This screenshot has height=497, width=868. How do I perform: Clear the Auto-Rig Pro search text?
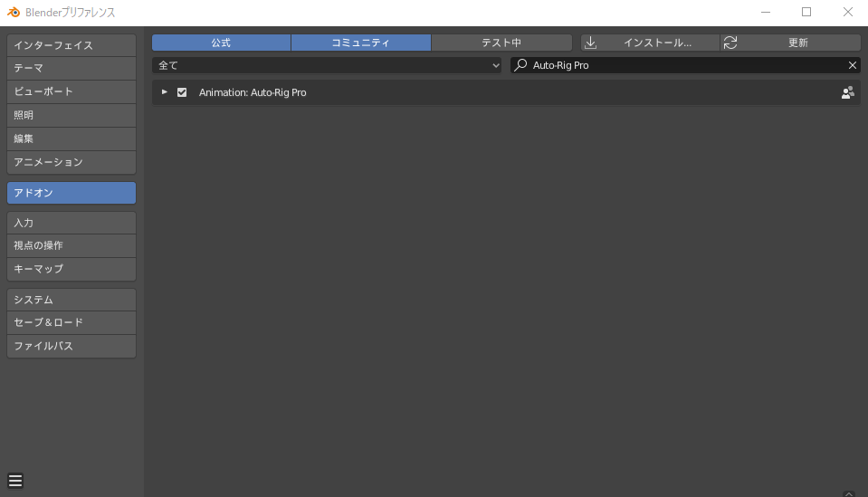pyautogui.click(x=853, y=65)
